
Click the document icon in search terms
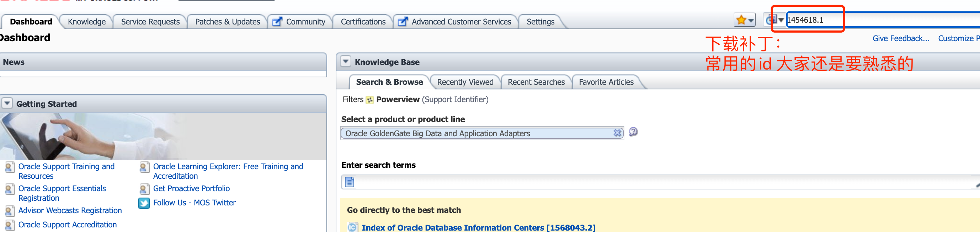tap(349, 182)
